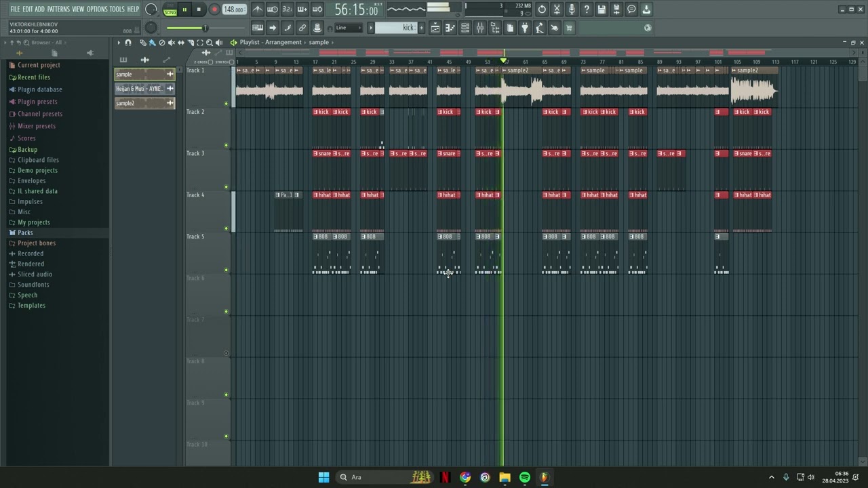Viewport: 868px width, 488px height.
Task: Mute Track 1 using its green light
Action: pyautogui.click(x=226, y=104)
